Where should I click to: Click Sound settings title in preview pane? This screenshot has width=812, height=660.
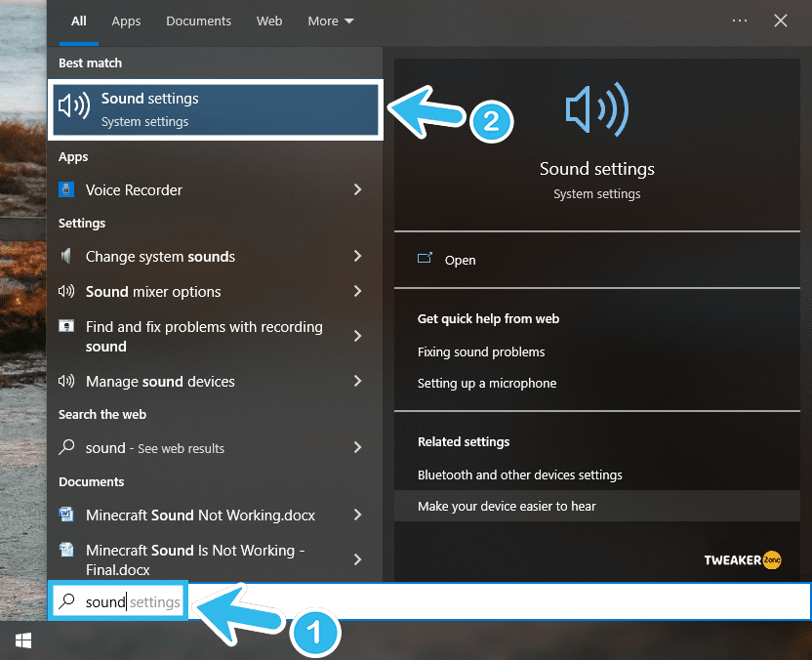coord(596,169)
